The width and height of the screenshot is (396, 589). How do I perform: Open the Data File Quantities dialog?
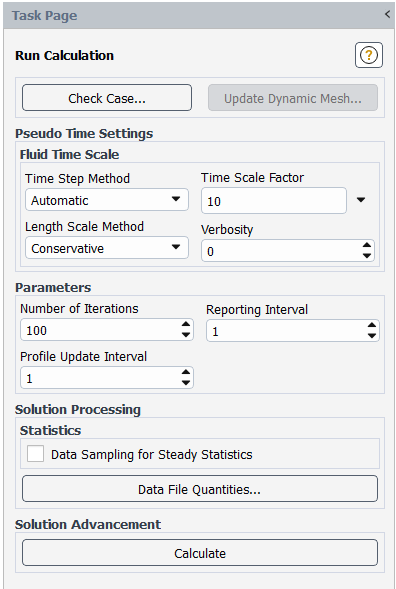pos(200,489)
